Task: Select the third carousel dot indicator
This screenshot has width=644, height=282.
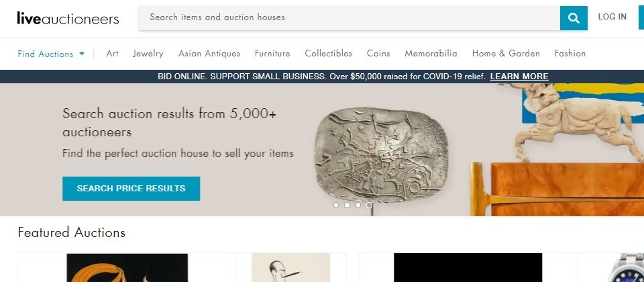Action: pyautogui.click(x=358, y=205)
